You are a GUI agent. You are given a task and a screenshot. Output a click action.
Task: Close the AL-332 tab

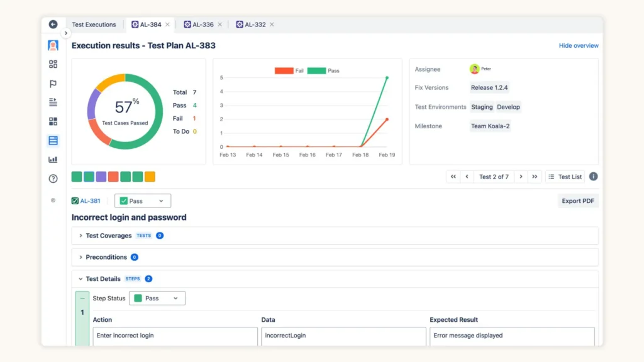tap(272, 25)
